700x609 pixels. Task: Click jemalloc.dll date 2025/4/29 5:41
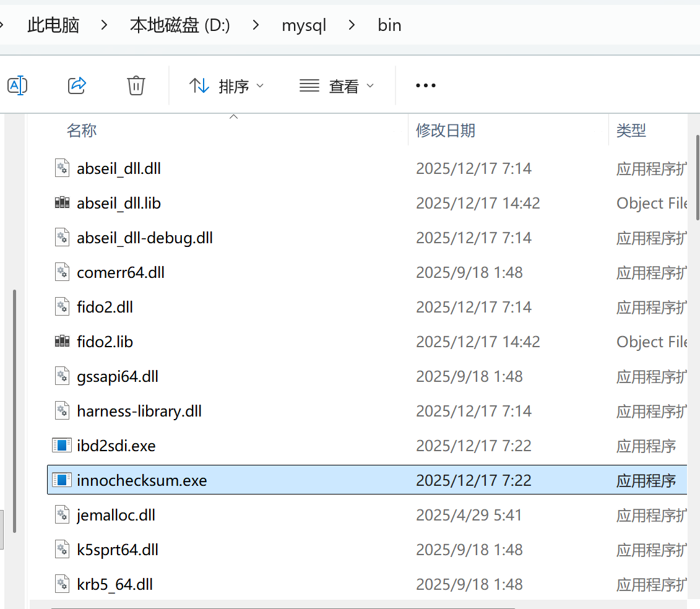click(x=469, y=516)
